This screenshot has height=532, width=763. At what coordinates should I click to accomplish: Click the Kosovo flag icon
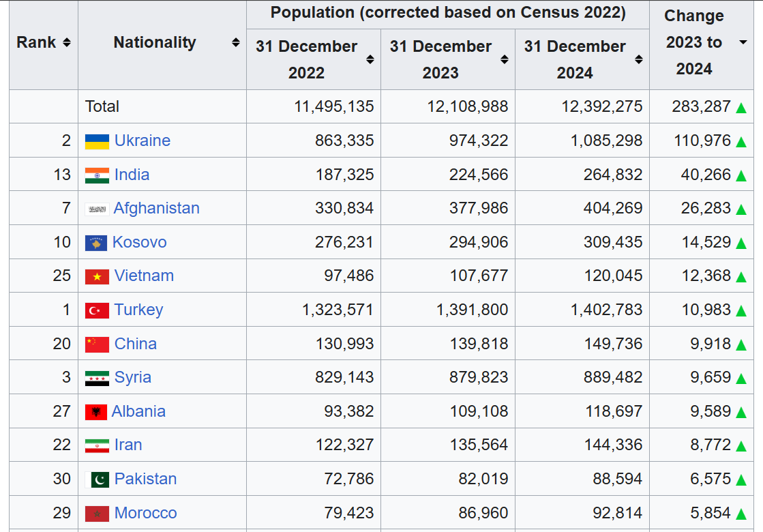click(96, 243)
